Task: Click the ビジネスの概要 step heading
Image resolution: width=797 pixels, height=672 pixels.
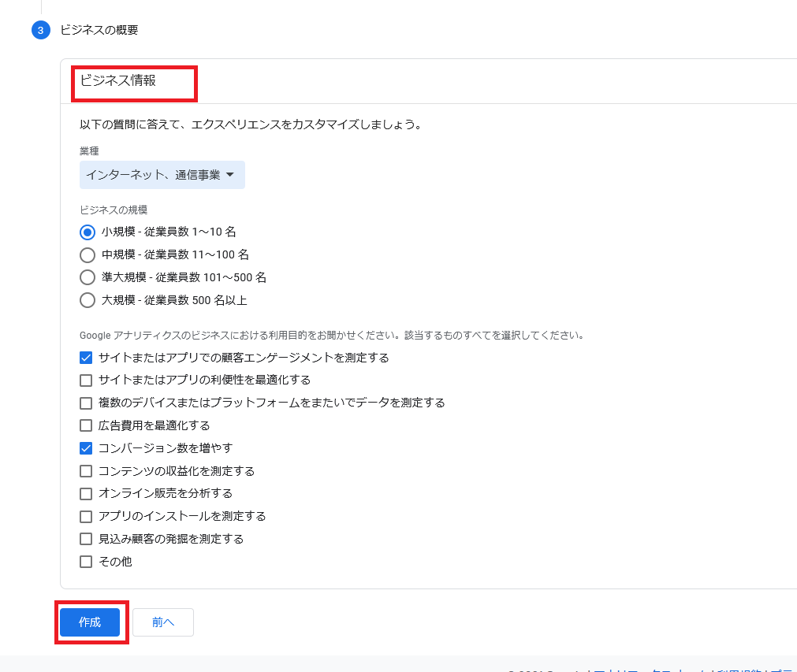Action: click(99, 31)
